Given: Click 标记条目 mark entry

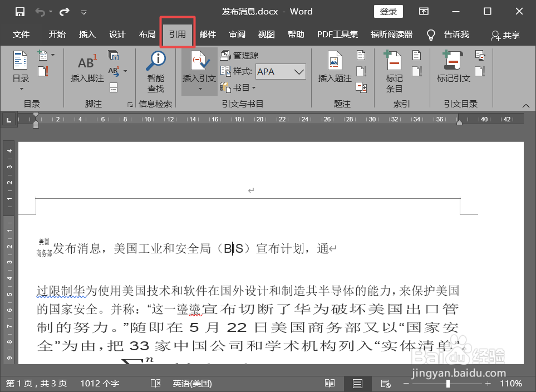Looking at the screenshot, I should click(394, 71).
